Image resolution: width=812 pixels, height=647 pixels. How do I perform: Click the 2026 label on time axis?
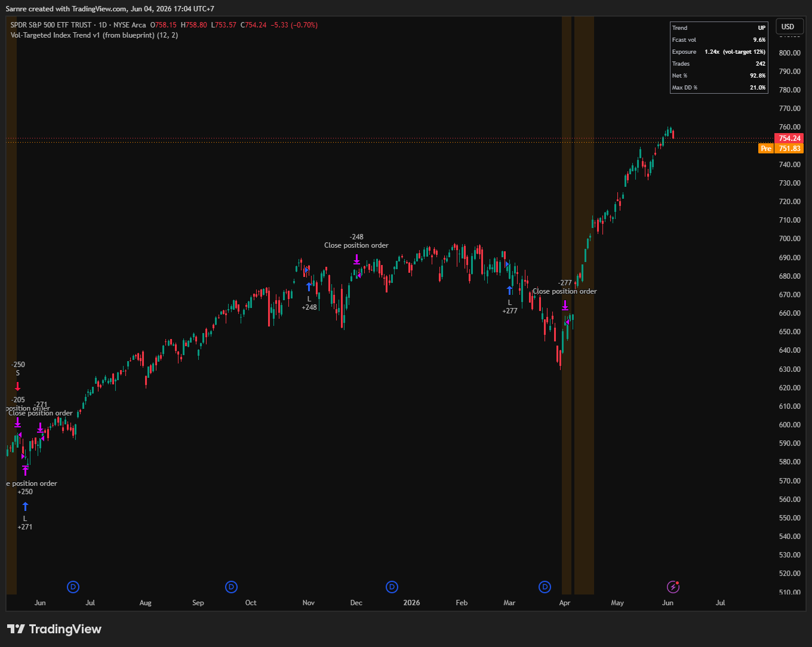click(x=411, y=603)
